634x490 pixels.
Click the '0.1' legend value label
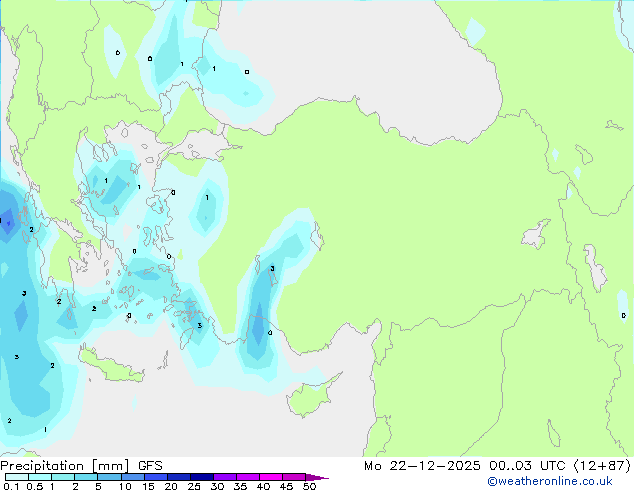pos(11,486)
